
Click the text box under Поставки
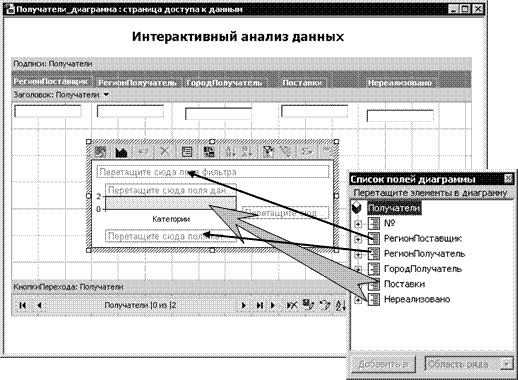coord(314,111)
